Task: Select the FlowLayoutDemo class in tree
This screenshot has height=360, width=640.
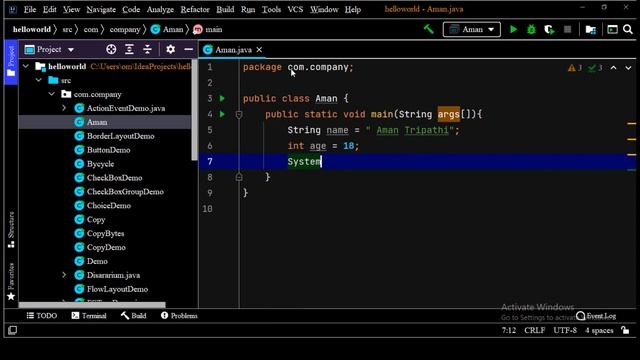Action: click(x=117, y=289)
